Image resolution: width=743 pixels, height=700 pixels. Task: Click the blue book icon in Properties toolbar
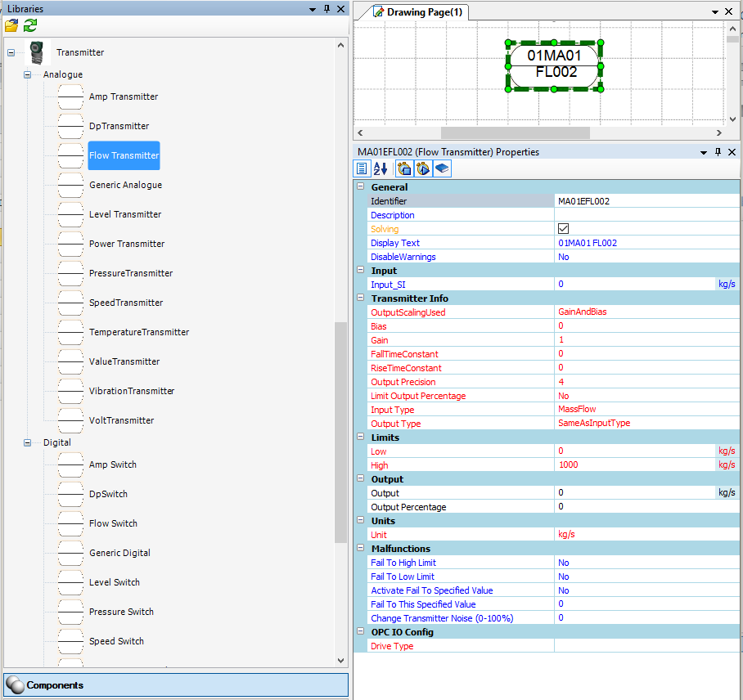(442, 169)
